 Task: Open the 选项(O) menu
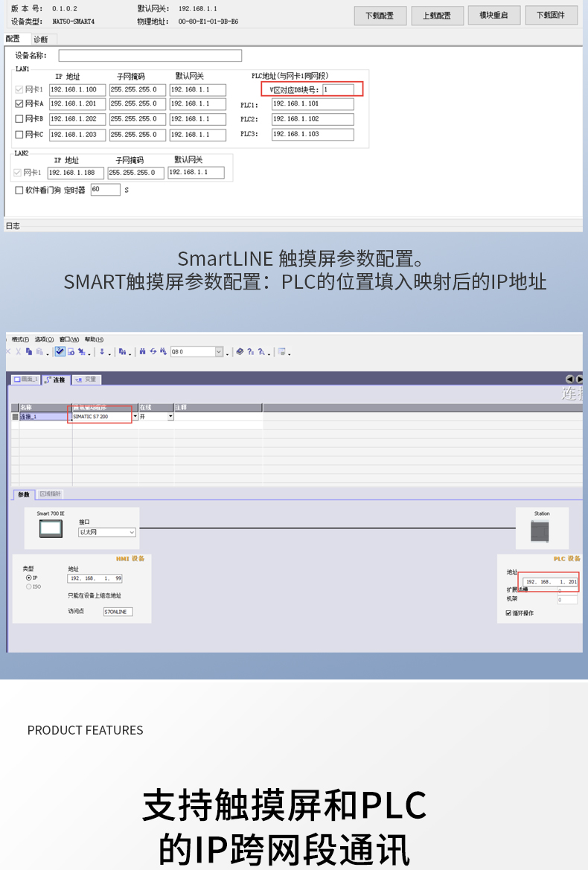point(45,339)
